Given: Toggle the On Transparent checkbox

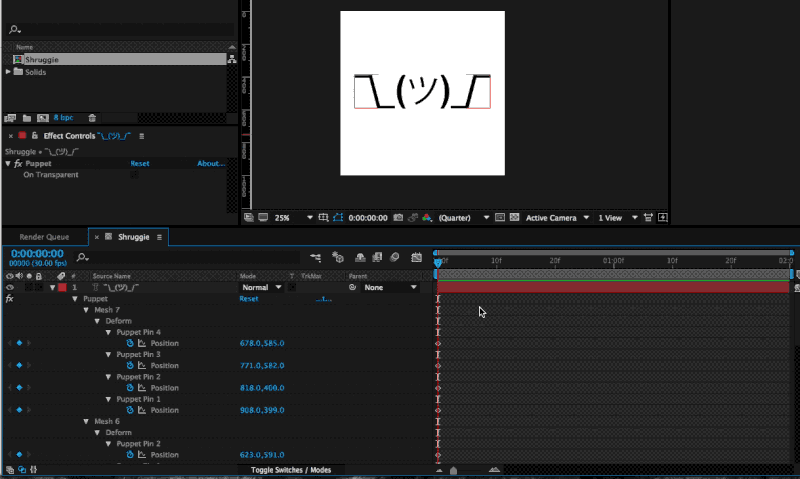Looking at the screenshot, I should tap(134, 174).
